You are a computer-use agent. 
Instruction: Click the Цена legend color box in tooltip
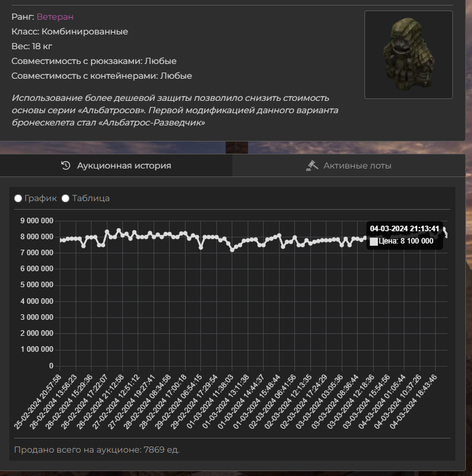pos(374,242)
